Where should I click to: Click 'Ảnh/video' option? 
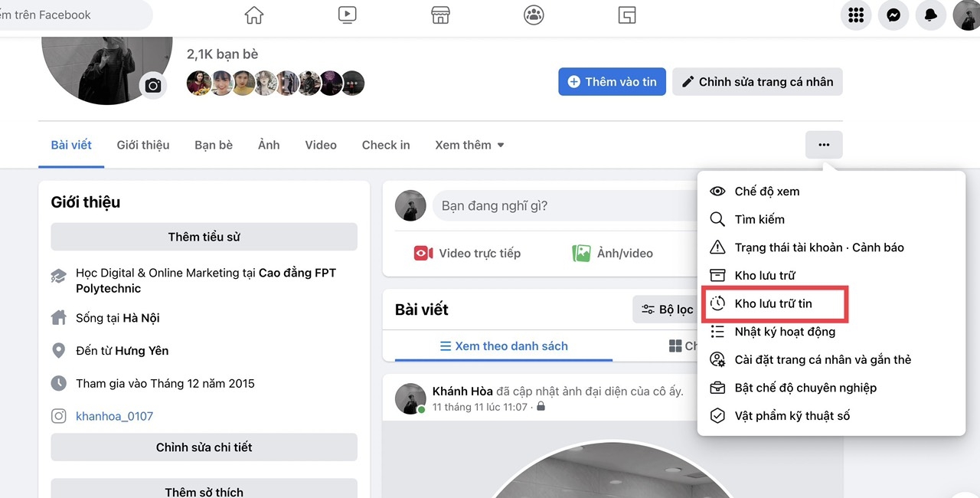click(x=612, y=253)
